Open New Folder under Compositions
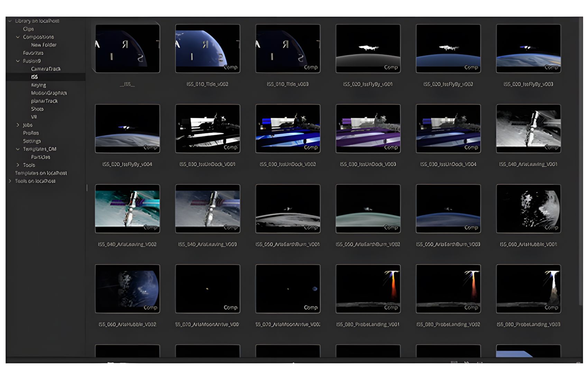Screen dimensions: 588x380 point(44,45)
